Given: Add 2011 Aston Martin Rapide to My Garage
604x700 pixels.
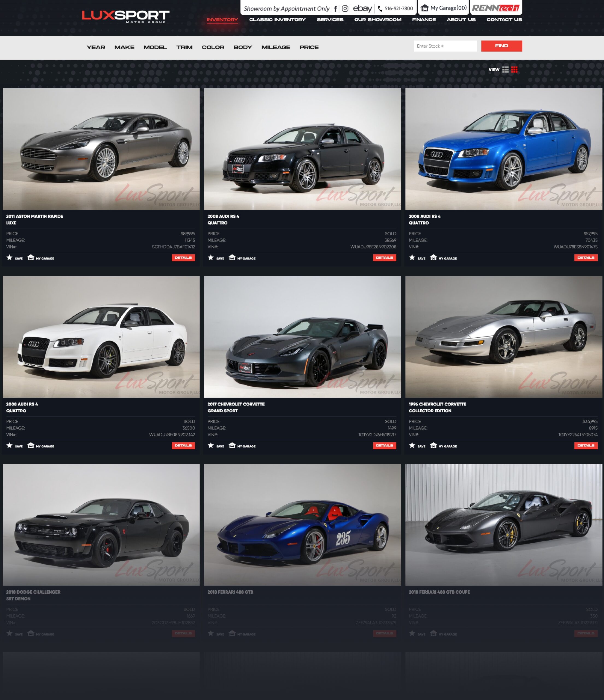Looking at the screenshot, I should 40,258.
